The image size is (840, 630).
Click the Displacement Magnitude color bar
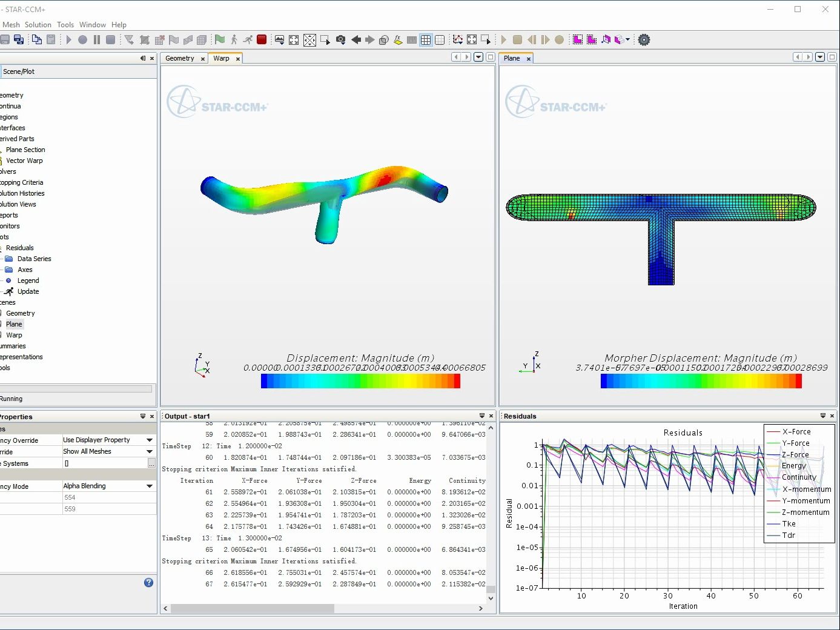tap(360, 381)
